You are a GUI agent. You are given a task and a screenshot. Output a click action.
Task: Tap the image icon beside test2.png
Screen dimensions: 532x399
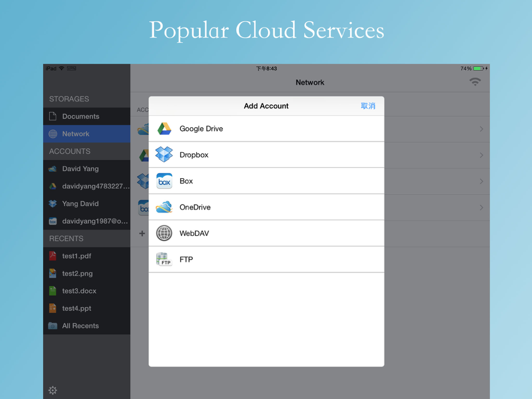(53, 273)
